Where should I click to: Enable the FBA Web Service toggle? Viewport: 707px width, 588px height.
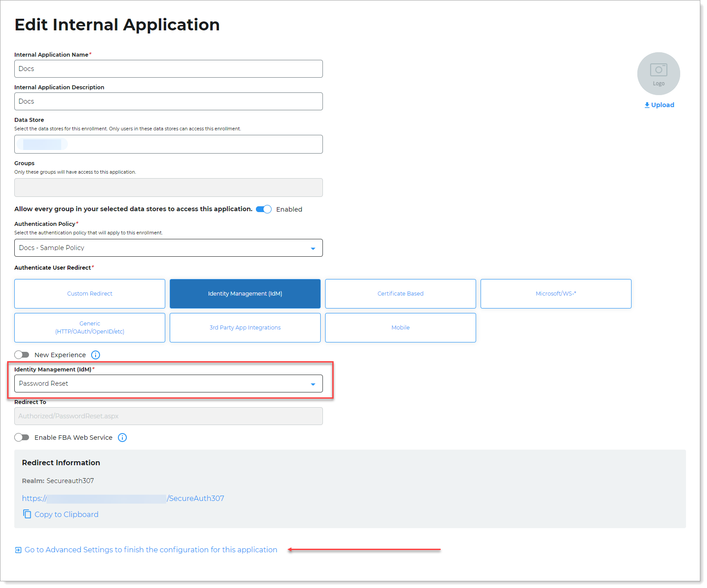point(22,438)
